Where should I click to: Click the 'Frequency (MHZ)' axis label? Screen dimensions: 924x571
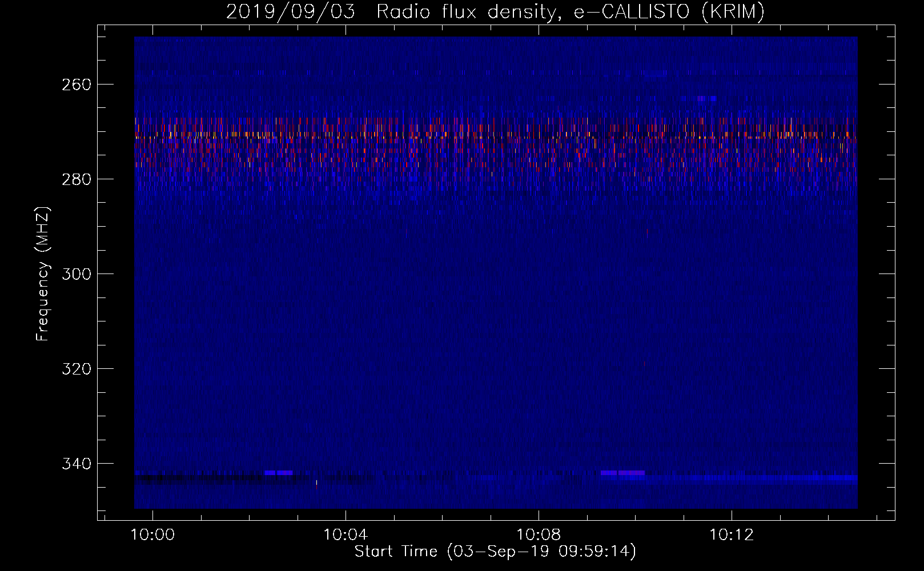[x=43, y=274]
